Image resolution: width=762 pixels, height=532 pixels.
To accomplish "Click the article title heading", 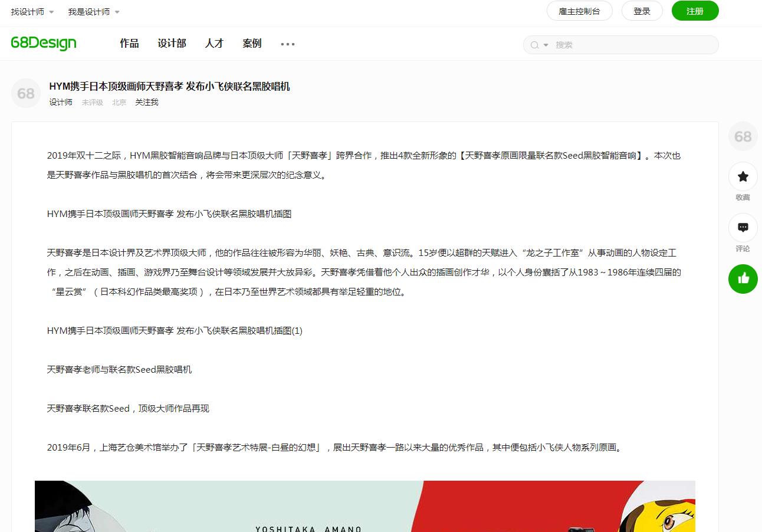I will point(169,86).
